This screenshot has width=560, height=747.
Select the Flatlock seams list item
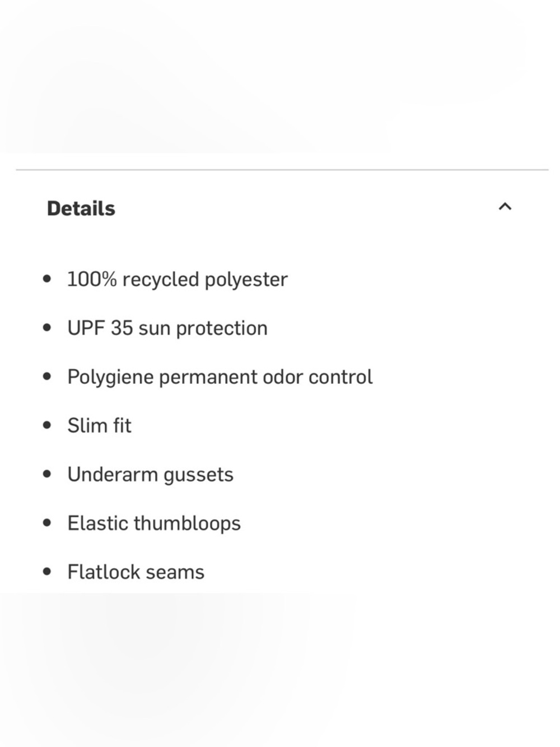(x=136, y=572)
